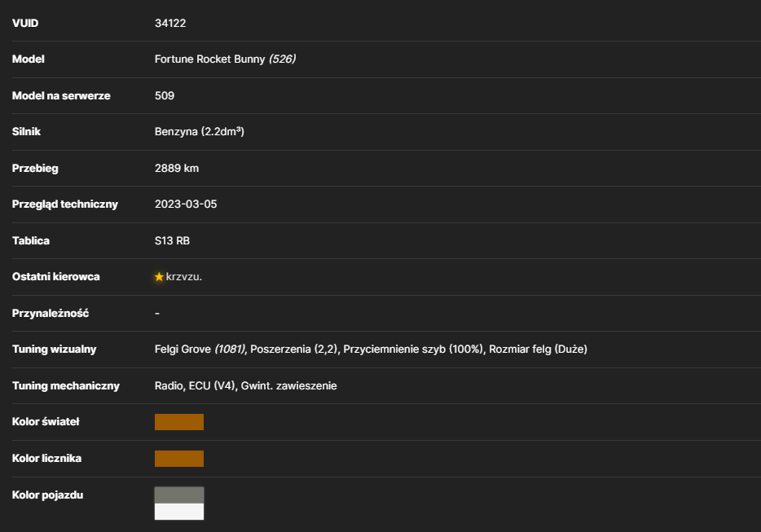Screen dimensions: 761x532
Task: Click the Kolor pojazdu label
Action: (47, 495)
